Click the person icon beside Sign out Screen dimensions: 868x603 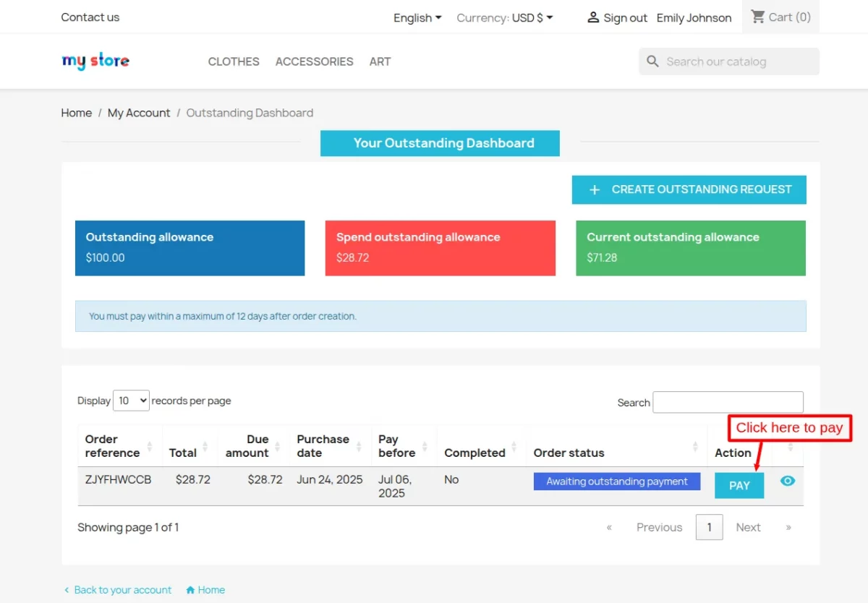tap(593, 17)
